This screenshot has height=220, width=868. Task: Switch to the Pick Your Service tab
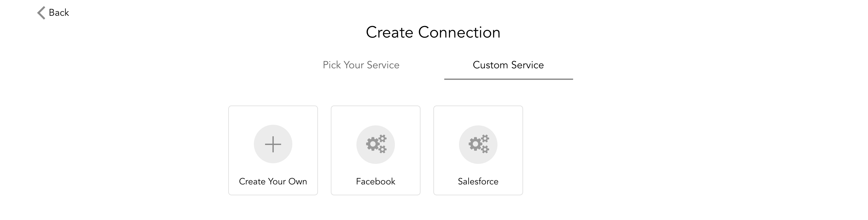(x=361, y=65)
